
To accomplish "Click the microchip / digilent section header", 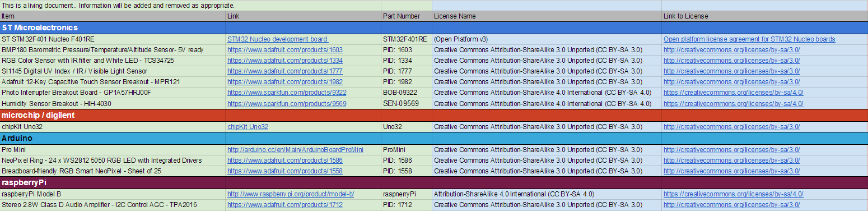I will tap(434, 115).
